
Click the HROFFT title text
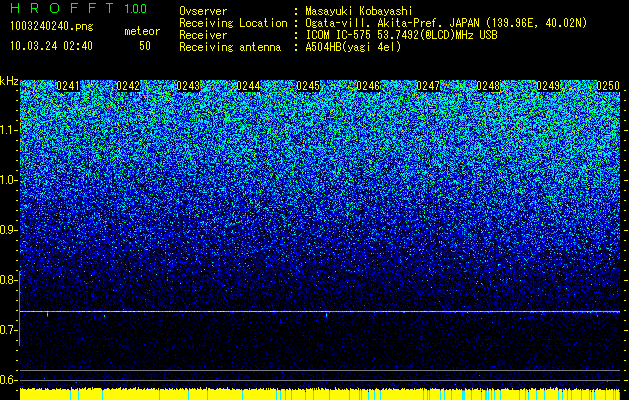[x=62, y=8]
